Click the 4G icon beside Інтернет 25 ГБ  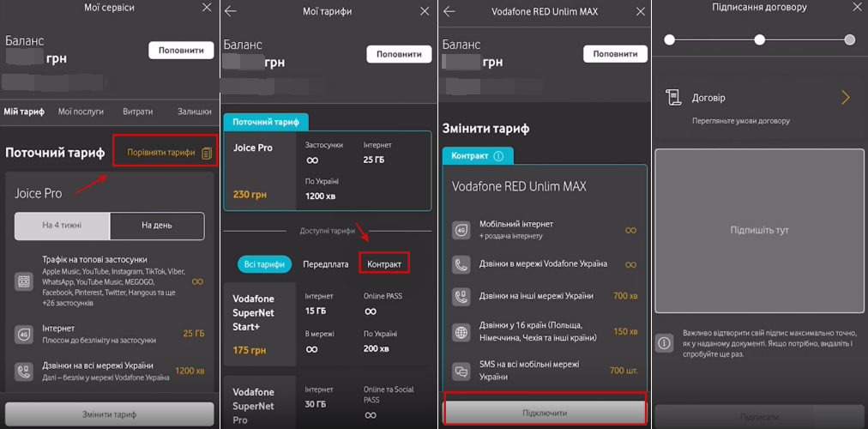24,335
